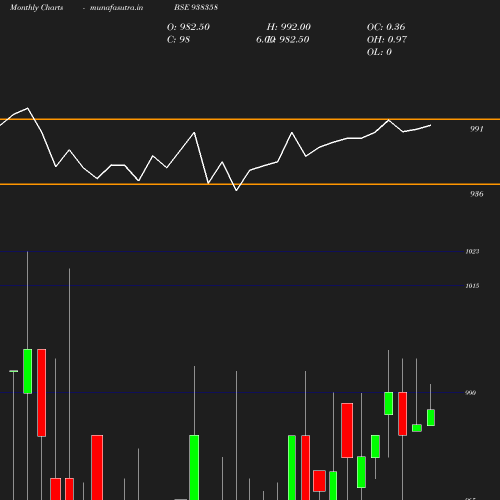Click the high value 'H: 992.00'
The image size is (500, 500).
point(289,27)
